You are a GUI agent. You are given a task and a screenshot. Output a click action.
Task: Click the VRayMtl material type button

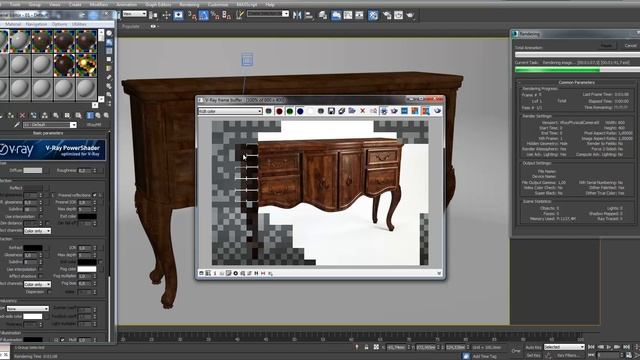(x=93, y=125)
